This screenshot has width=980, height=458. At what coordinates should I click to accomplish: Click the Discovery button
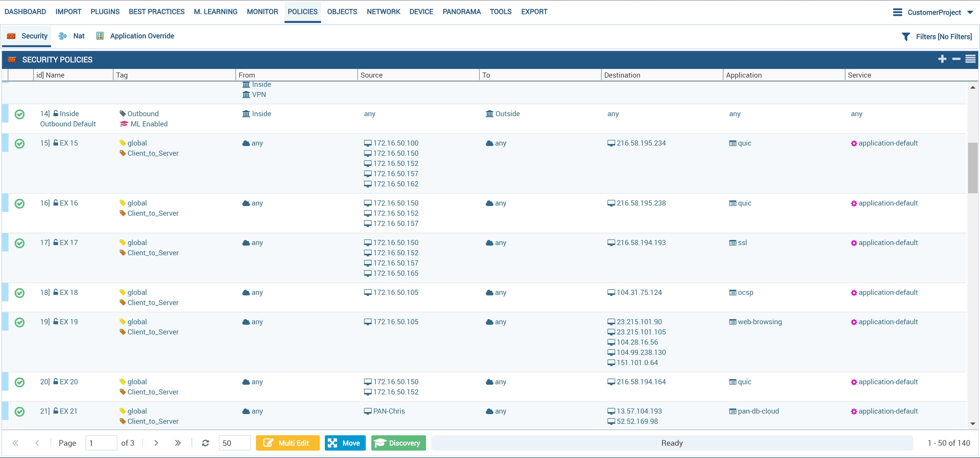pos(398,443)
